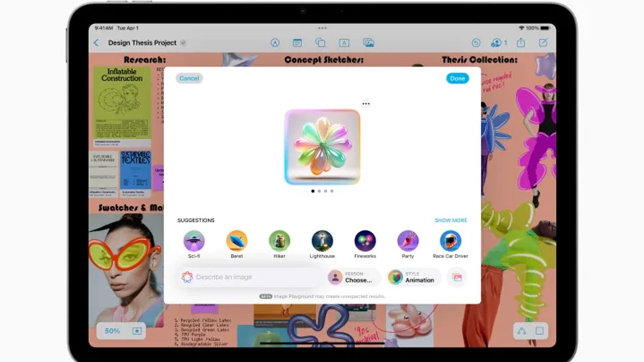Image resolution: width=644 pixels, height=362 pixels.
Task: Click the share icon in toolbar
Action: tap(521, 43)
